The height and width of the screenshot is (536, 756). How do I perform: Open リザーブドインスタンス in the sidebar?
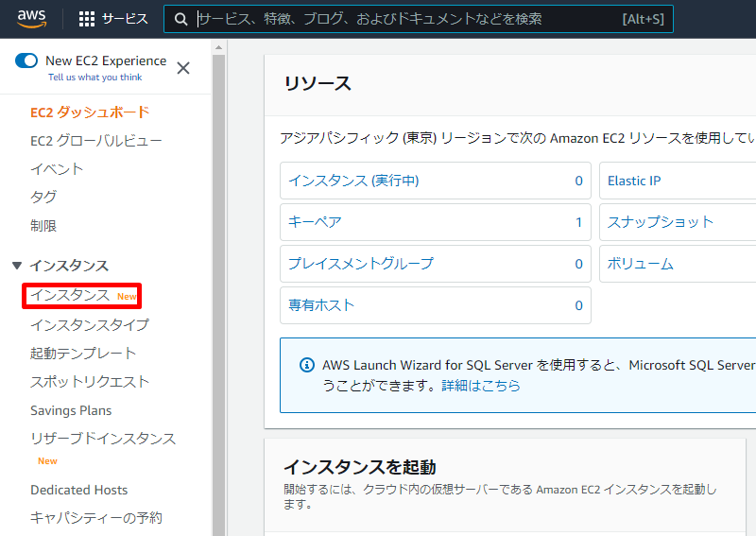point(103,439)
